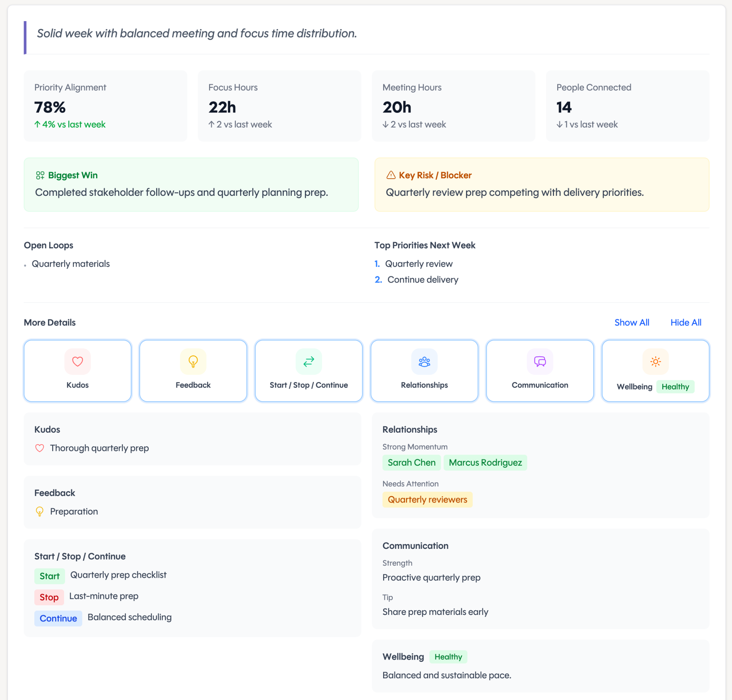Toggle the Kudos details section open
This screenshot has height=700, width=732.
coord(77,371)
